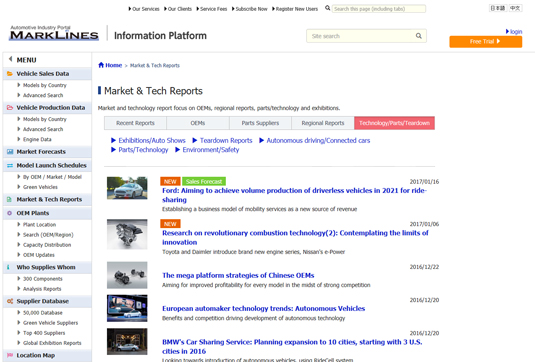Click the Free Trial button

click(486, 42)
